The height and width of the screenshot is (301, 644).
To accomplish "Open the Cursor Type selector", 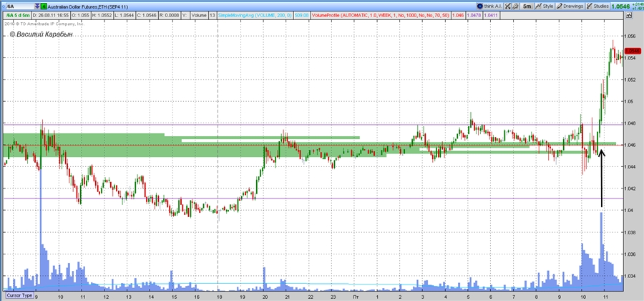I will 19,295.
